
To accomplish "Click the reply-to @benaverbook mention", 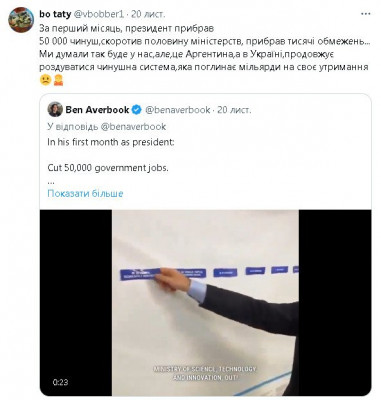I will point(133,127).
